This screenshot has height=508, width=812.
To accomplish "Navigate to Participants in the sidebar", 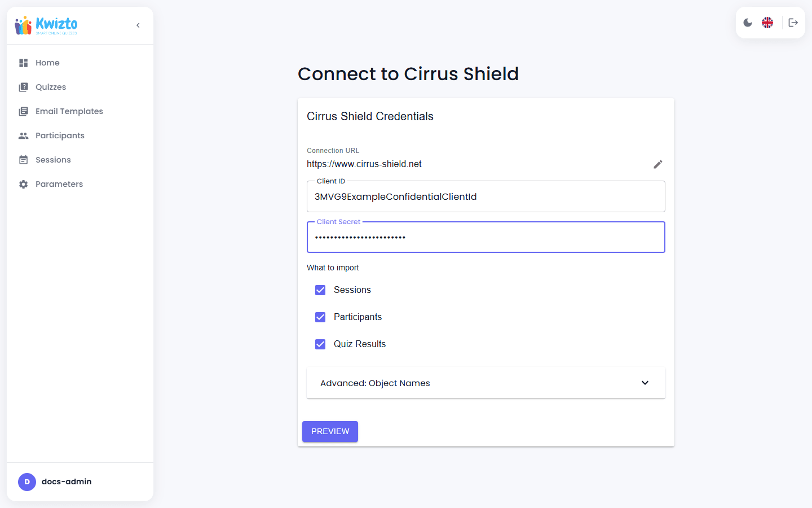I will click(80, 135).
